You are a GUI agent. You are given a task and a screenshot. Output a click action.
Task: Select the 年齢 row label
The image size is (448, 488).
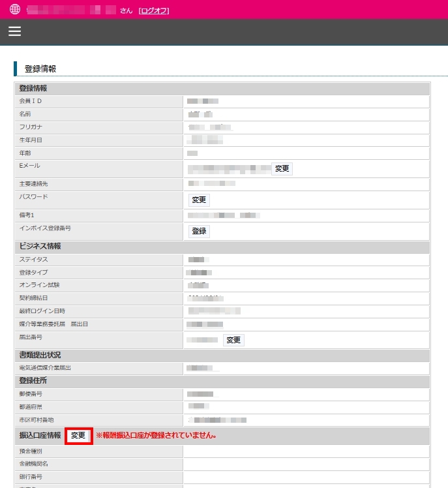pos(25,153)
